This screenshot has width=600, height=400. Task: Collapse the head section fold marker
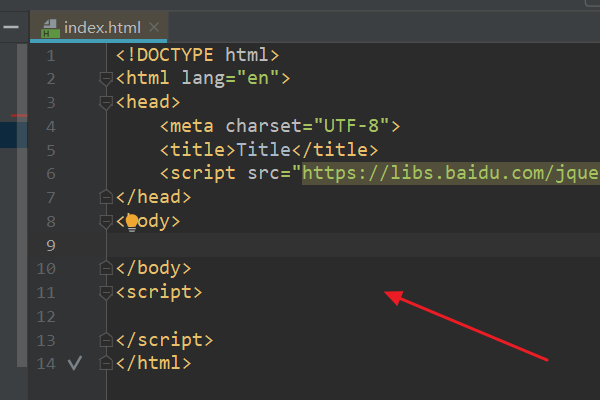pos(106,102)
